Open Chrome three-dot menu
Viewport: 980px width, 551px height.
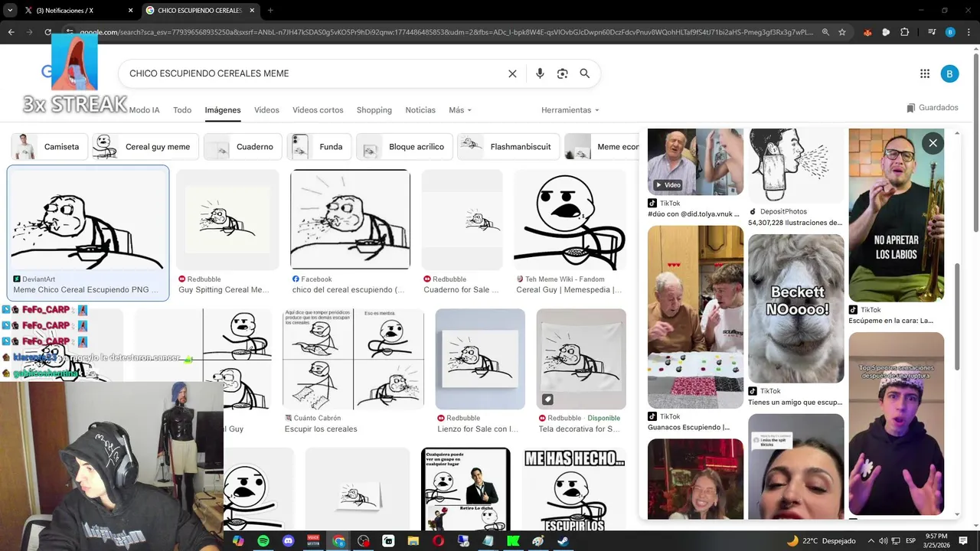(x=969, y=32)
